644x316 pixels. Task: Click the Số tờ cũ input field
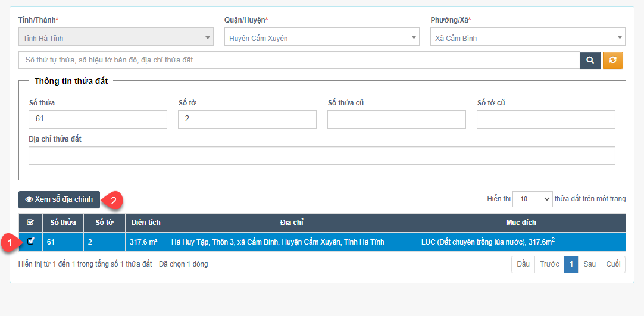tap(546, 119)
